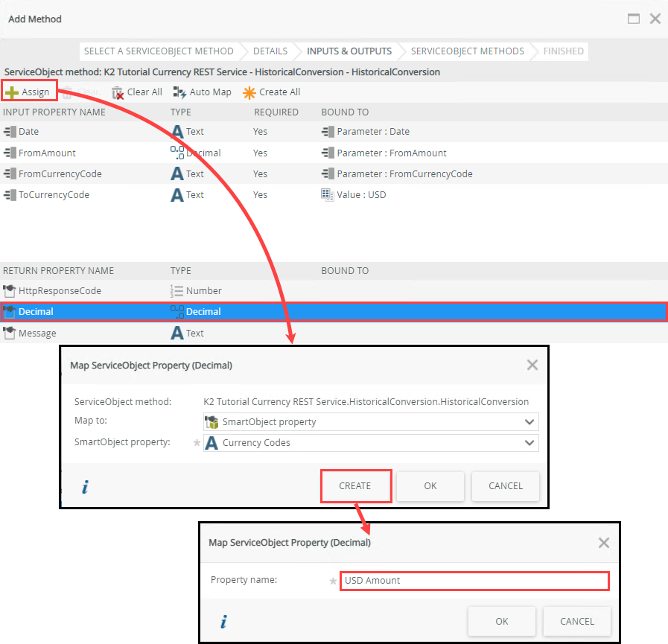Click OK in the Property name dialog
668x644 pixels.
tap(501, 621)
